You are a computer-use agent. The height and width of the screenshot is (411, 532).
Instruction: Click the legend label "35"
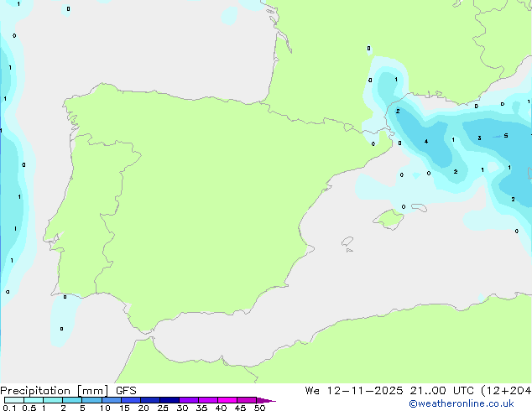click(x=201, y=408)
